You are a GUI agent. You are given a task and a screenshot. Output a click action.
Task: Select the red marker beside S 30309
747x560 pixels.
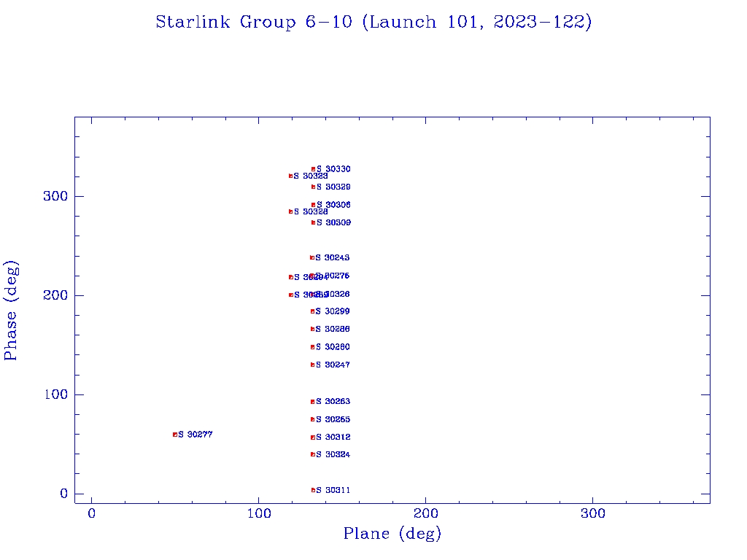click(314, 222)
